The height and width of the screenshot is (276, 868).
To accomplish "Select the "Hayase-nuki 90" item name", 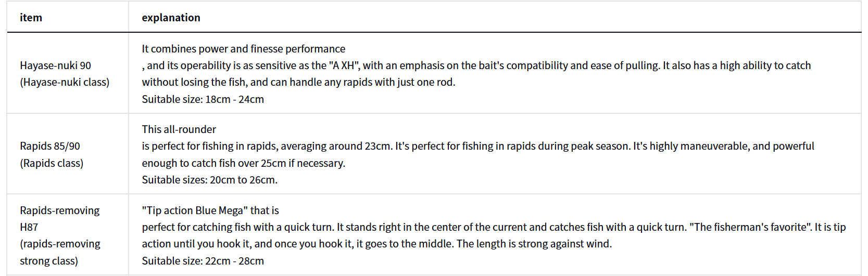I will click(x=55, y=65).
